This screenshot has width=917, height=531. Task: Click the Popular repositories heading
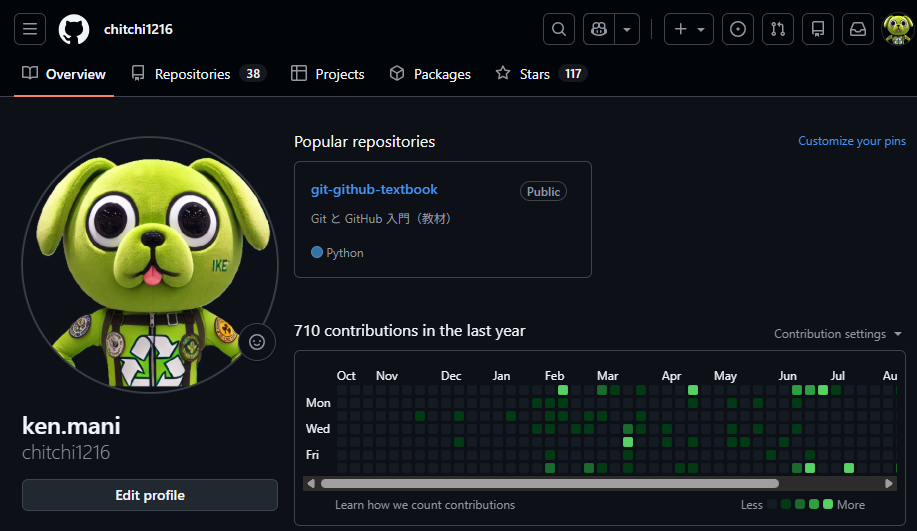click(x=364, y=142)
